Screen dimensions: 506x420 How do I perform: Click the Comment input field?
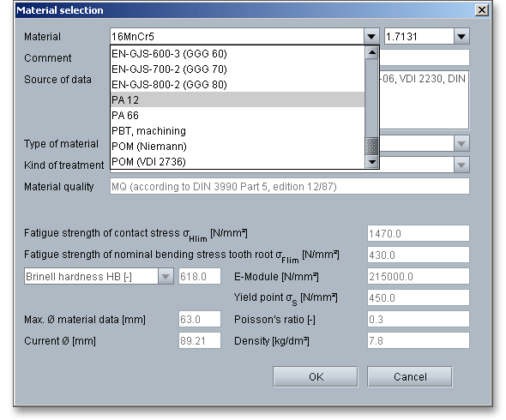tap(425, 57)
